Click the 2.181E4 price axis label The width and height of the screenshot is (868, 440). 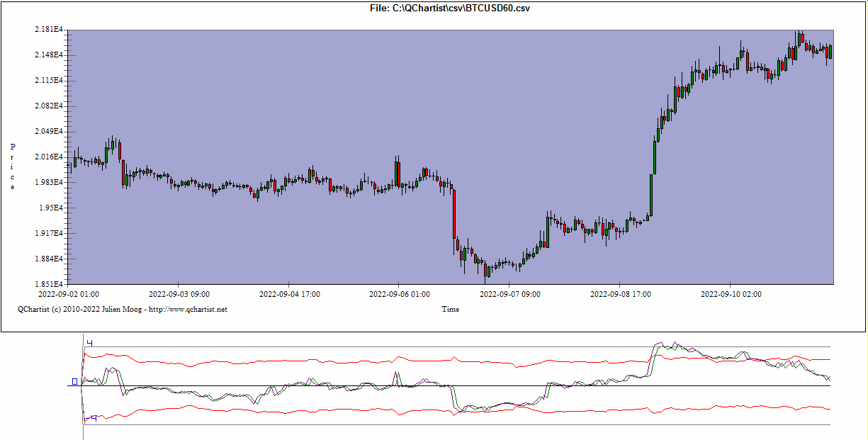(49, 30)
